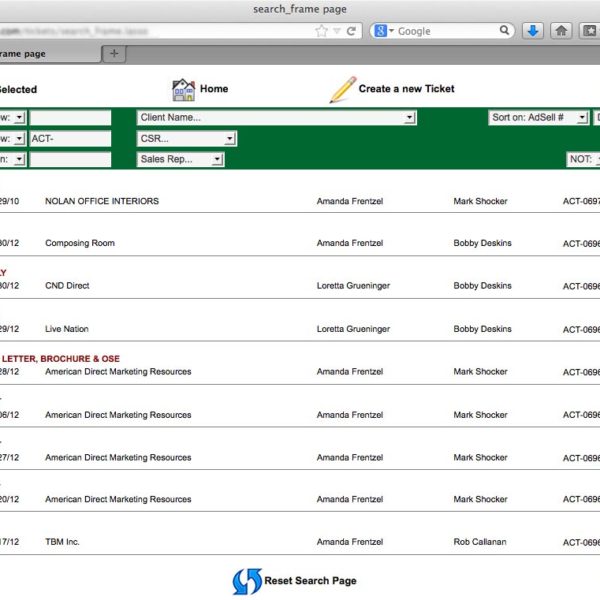Open browser downloads arrow icon

point(533,31)
